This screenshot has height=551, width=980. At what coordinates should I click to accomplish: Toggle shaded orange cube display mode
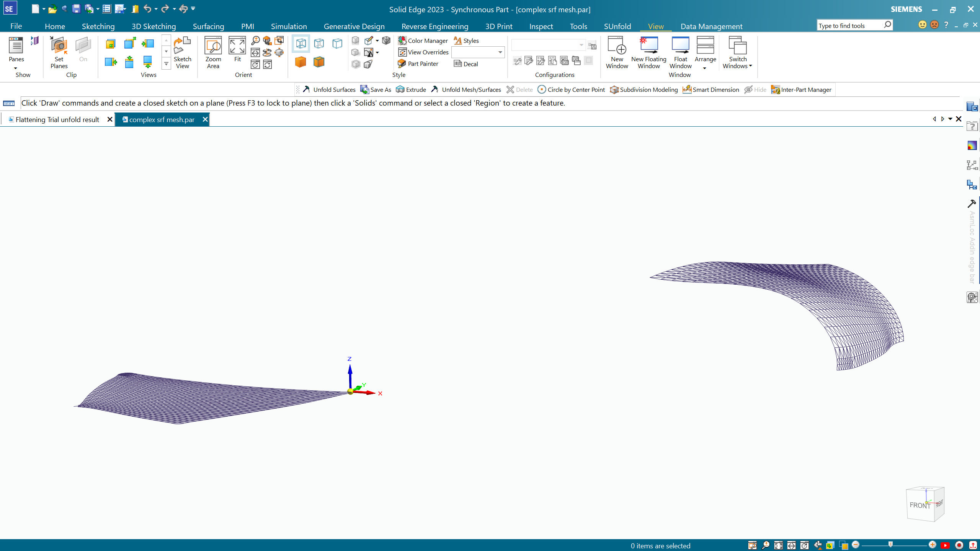click(x=301, y=62)
